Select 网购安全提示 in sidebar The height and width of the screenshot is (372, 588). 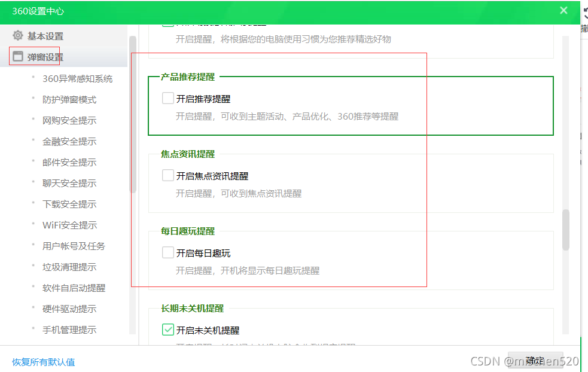click(69, 121)
